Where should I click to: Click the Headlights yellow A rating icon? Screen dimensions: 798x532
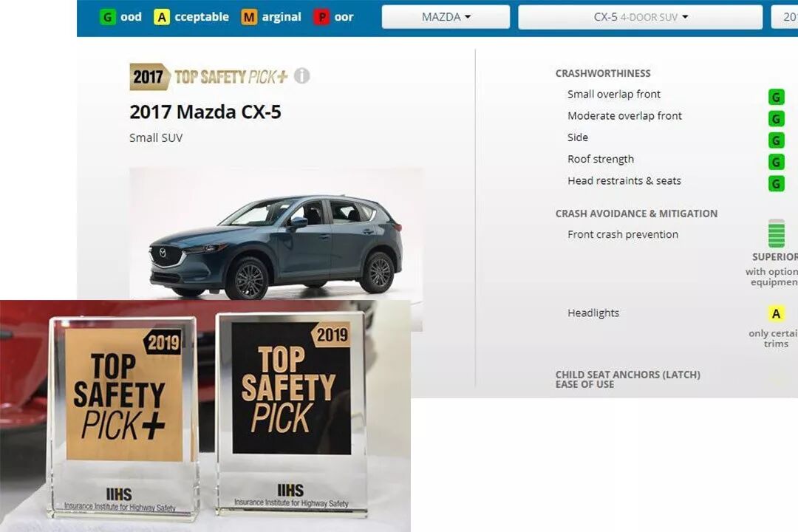[776, 313]
